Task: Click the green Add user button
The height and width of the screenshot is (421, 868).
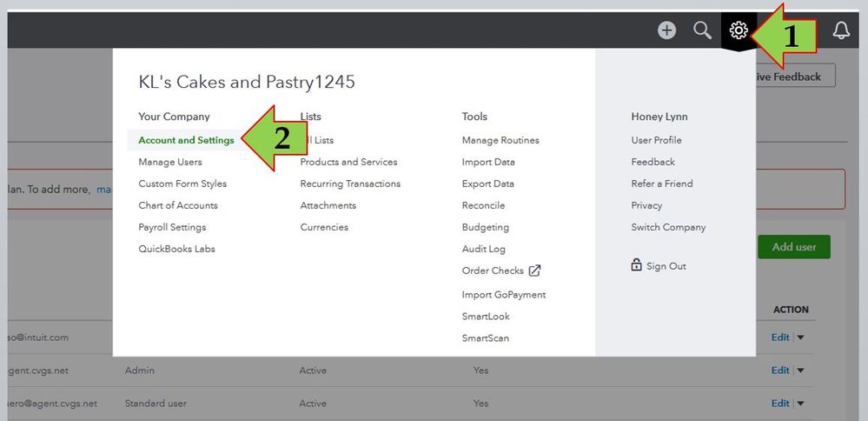Action: [x=794, y=247]
